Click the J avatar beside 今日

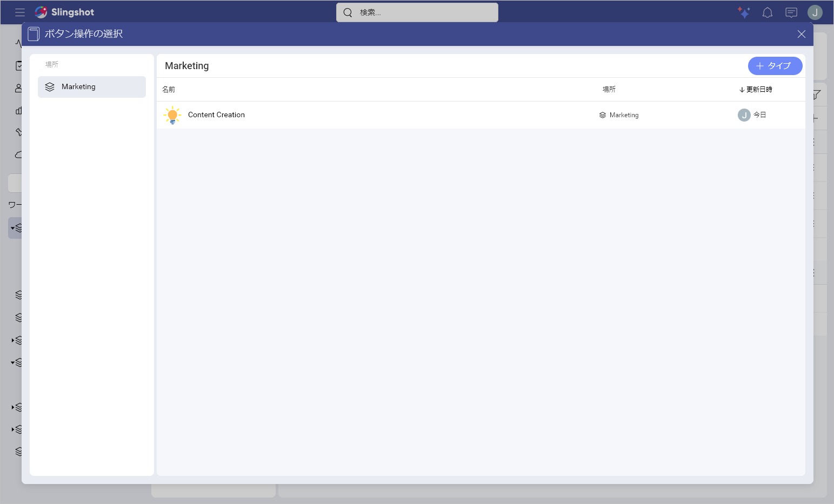pos(744,115)
